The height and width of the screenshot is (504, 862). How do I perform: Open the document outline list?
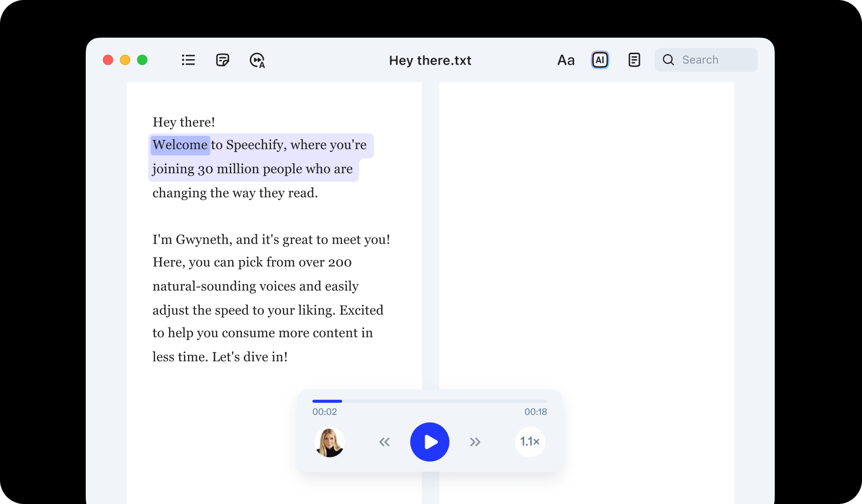(188, 60)
